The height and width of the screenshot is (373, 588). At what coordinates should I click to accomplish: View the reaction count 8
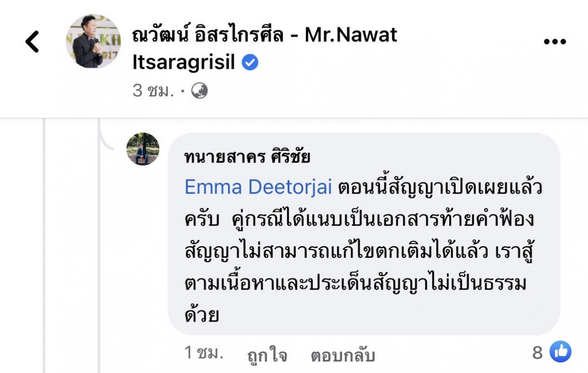537,353
